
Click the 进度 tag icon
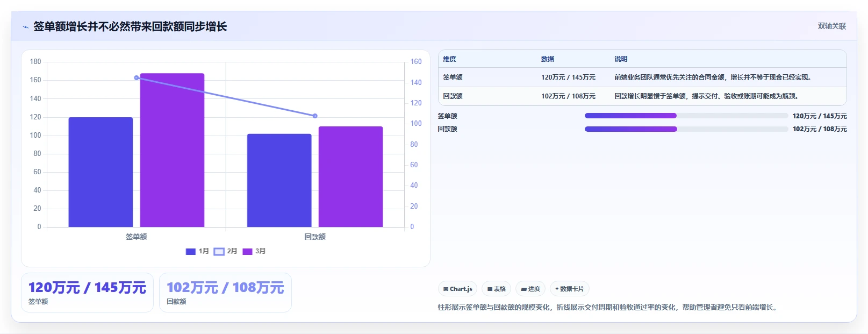click(523, 289)
